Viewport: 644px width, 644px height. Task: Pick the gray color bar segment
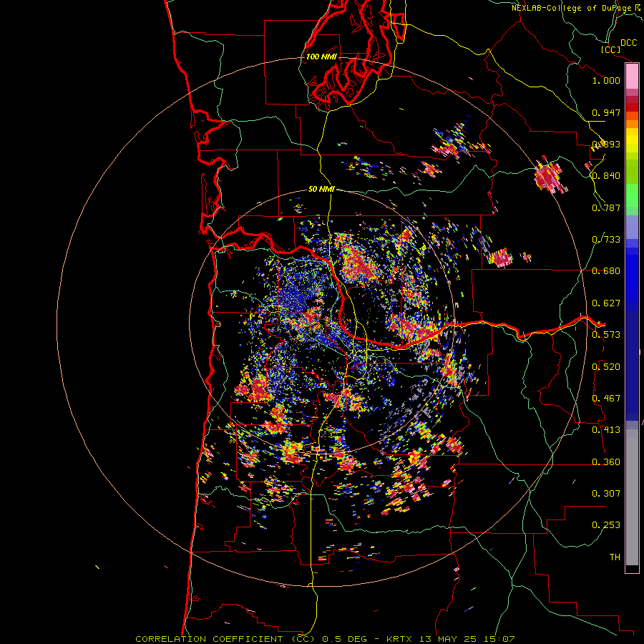pyautogui.click(x=632, y=497)
